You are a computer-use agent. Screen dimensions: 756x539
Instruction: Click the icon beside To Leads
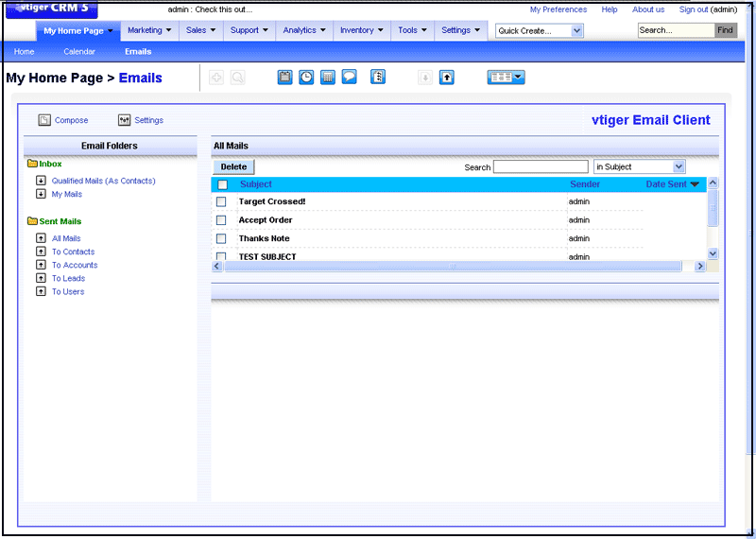[42, 278]
